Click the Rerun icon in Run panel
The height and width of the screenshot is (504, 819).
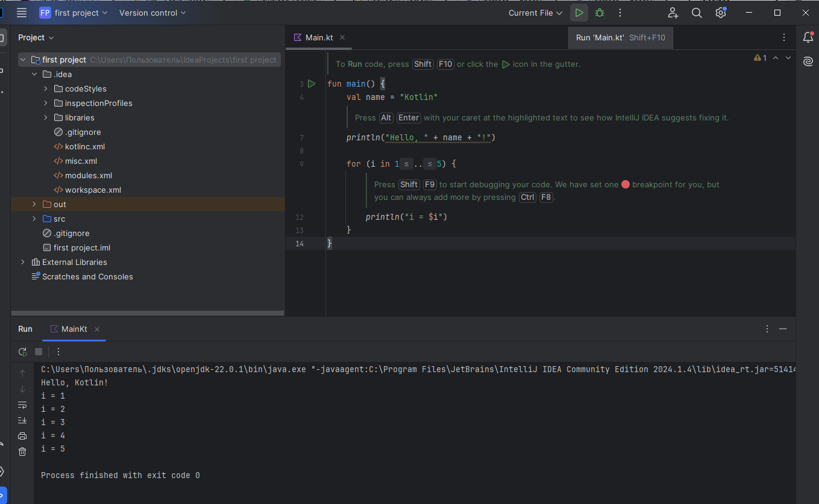click(x=23, y=352)
